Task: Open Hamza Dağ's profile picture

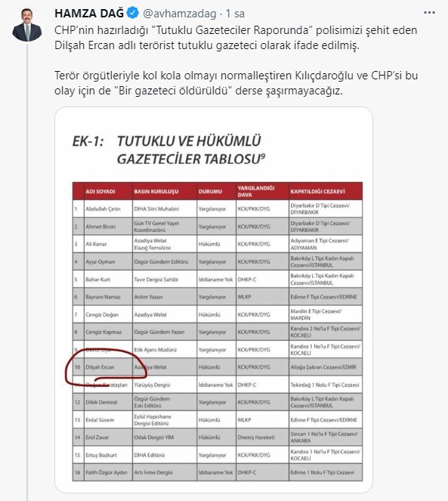Action: coord(27,25)
